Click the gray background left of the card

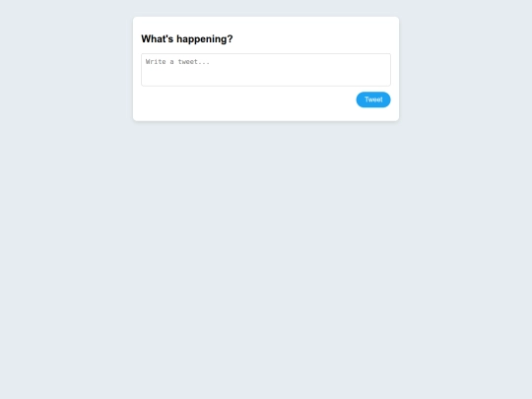(x=66, y=69)
